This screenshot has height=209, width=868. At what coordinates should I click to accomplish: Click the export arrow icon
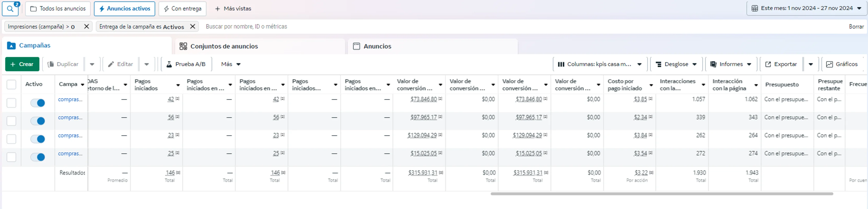pyautogui.click(x=768, y=64)
